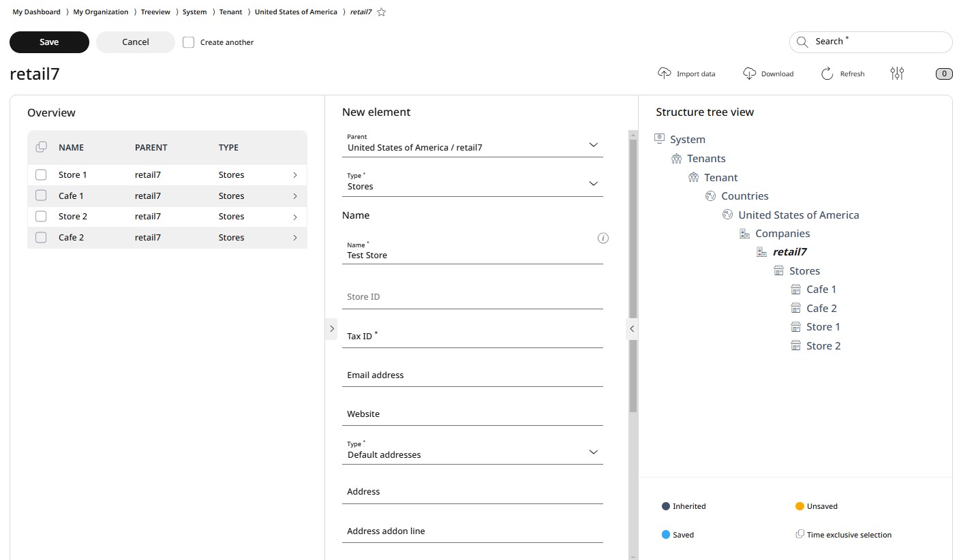959x560 pixels.
Task: Open the Default addresses type dropdown
Action: point(472,451)
